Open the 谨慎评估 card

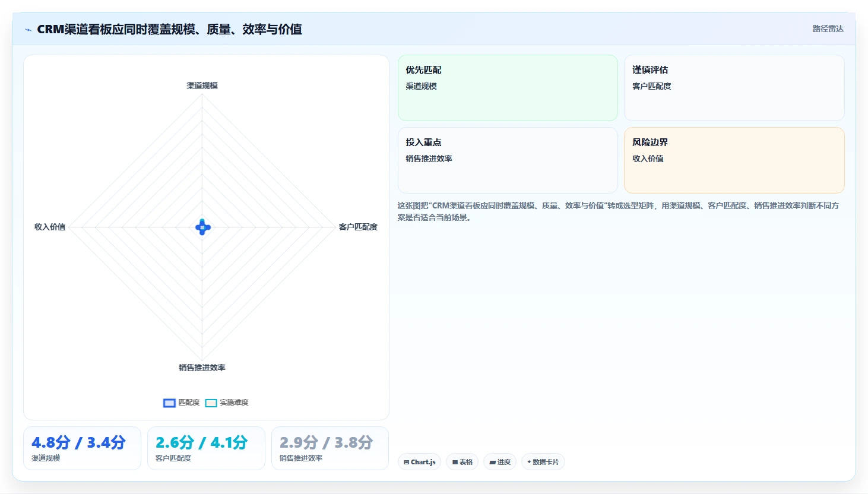pyautogui.click(x=734, y=88)
